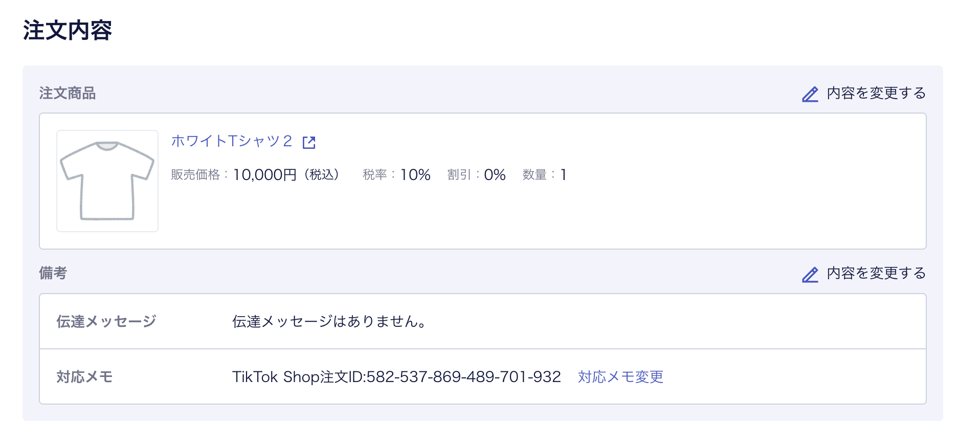The image size is (980, 445).
Task: Select 内容を変更する text for 注文商品
Action: 876,93
